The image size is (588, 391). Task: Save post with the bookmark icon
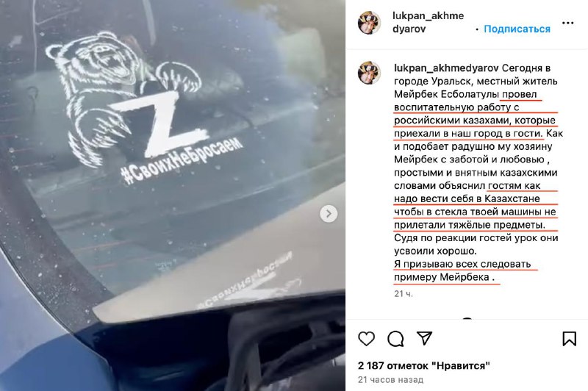[x=569, y=339]
